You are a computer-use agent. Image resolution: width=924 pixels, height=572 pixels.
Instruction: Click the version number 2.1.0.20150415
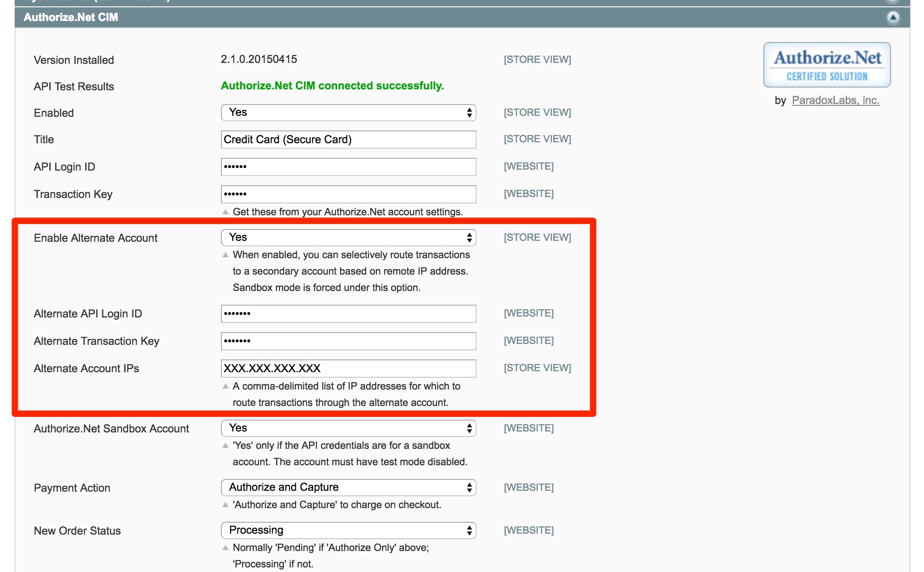(x=259, y=59)
